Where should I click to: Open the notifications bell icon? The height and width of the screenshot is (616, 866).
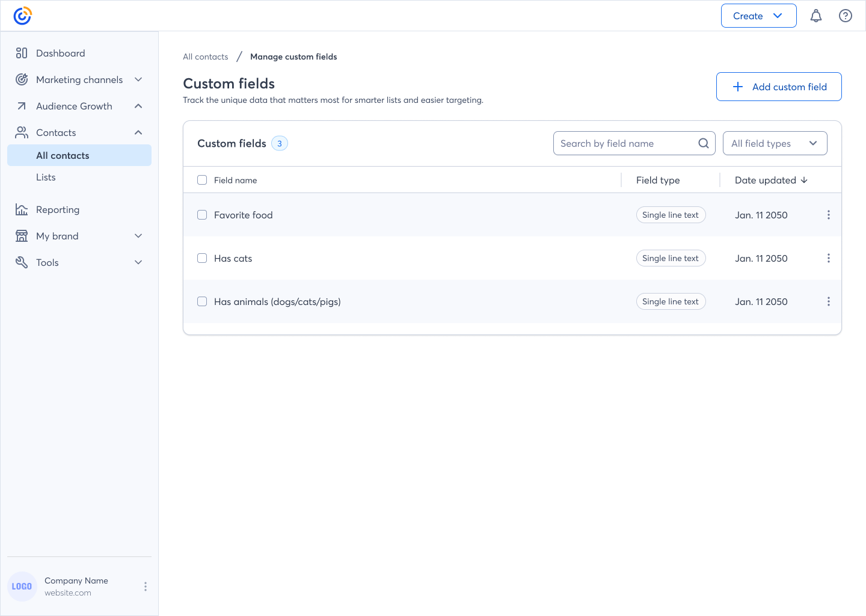pyautogui.click(x=815, y=16)
